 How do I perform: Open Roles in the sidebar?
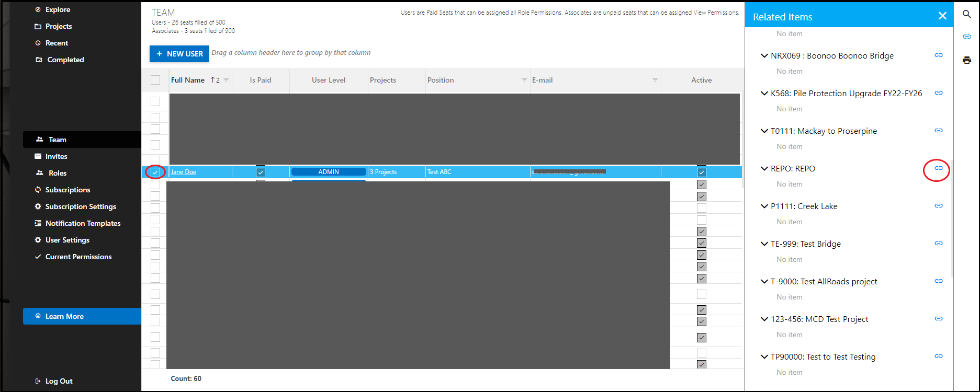58,173
